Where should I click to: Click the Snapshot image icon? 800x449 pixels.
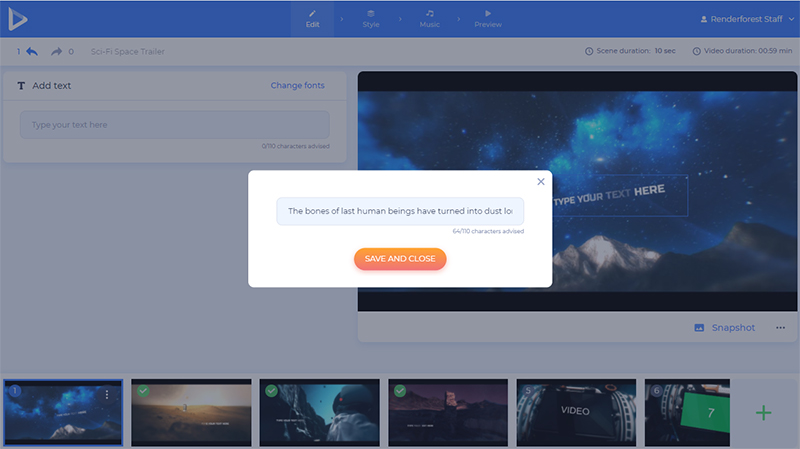[x=699, y=328]
